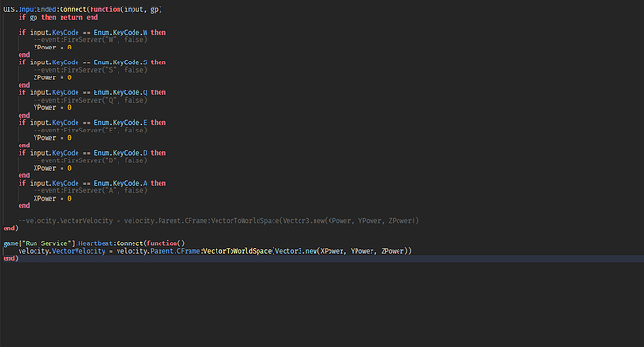Image resolution: width=644 pixels, height=347 pixels.
Task: Click the game["Run Service"].Heartbeat:Connect line
Action: [x=94, y=243]
